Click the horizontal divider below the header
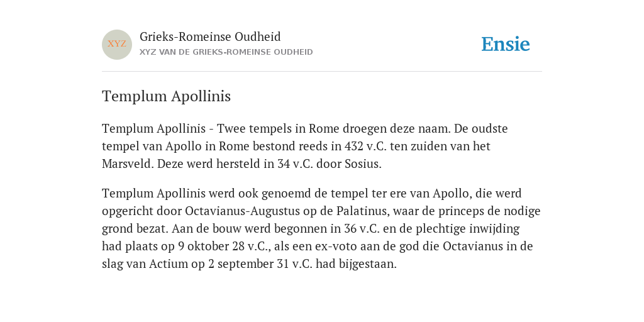644x322 pixels. point(322,72)
